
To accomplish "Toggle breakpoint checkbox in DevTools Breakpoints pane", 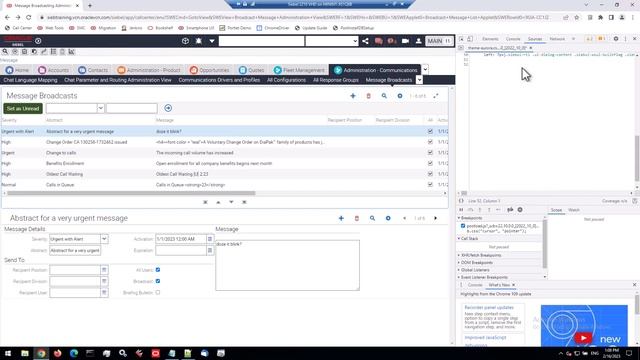I will tap(463, 226).
